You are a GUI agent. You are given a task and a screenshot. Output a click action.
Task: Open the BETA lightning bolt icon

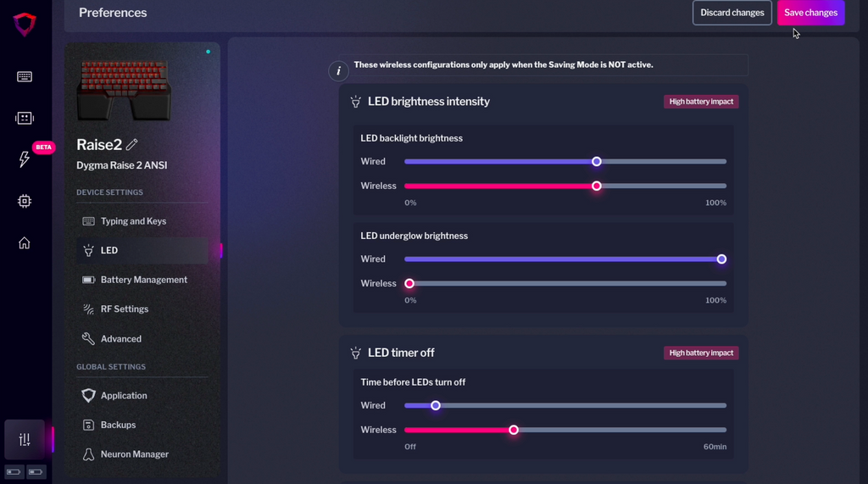pos(25,159)
